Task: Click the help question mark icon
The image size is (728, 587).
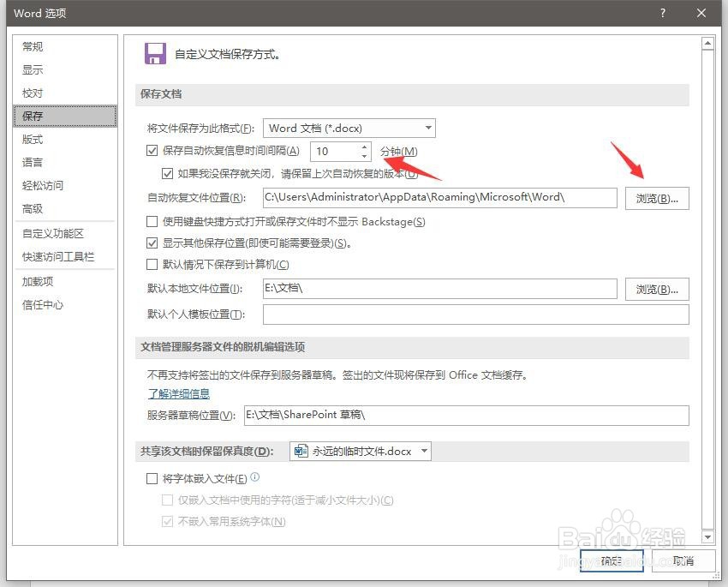Action: [x=663, y=13]
